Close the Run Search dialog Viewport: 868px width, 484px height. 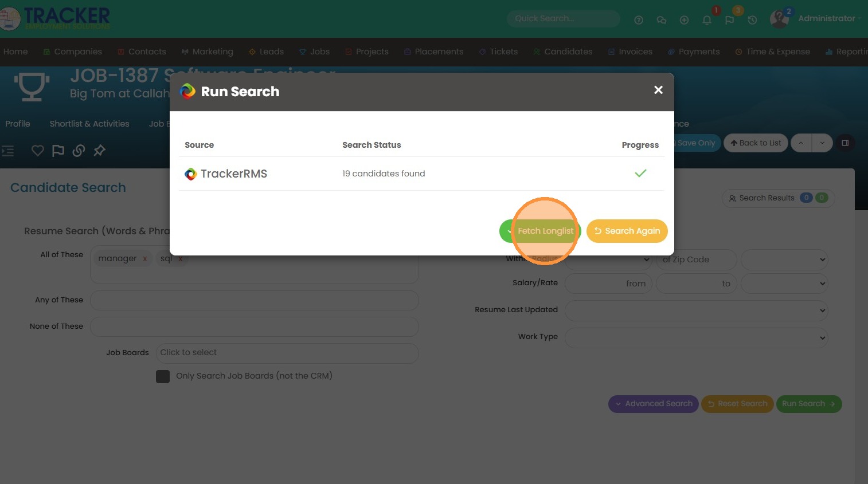click(658, 90)
